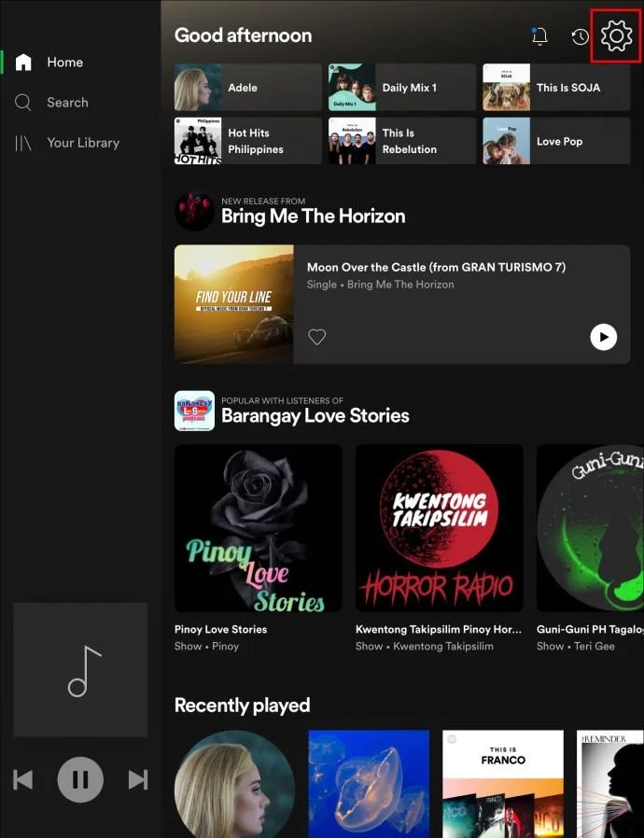Click the Recently played heading

(x=242, y=705)
